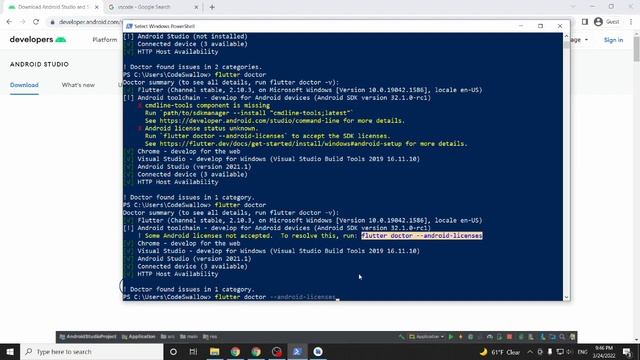Click the PowerShell icon on the taskbar

pos(298,351)
